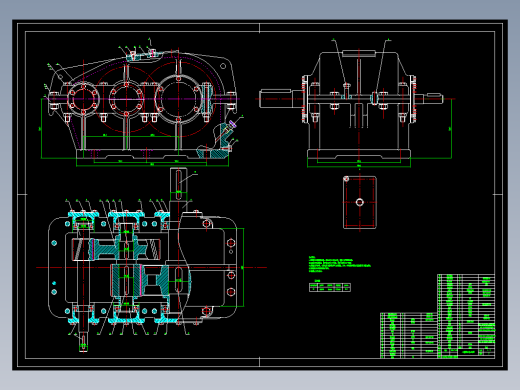This screenshot has width=520, height=390.
Task: Select the shaft end protruding below the plan view
Action: 83,341
